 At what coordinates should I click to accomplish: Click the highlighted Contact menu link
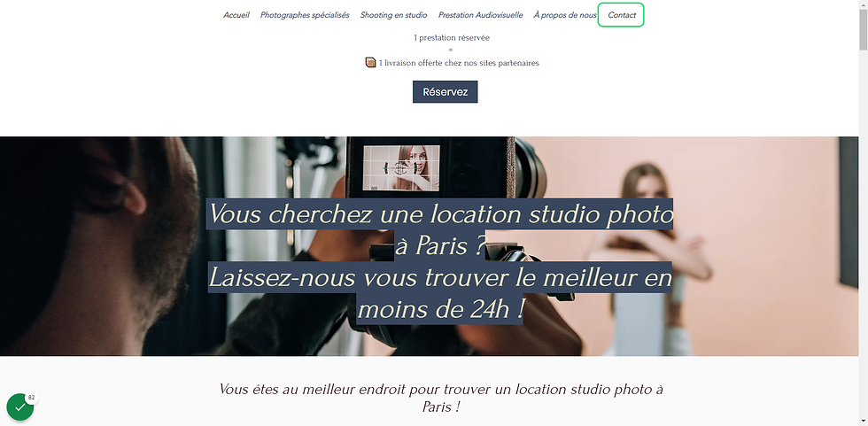tap(622, 15)
